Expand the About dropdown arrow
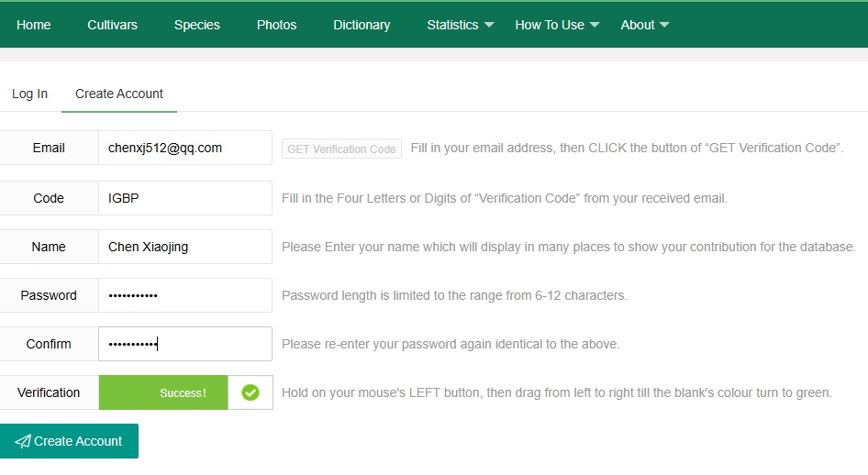This screenshot has height=475, width=868. 664,25
